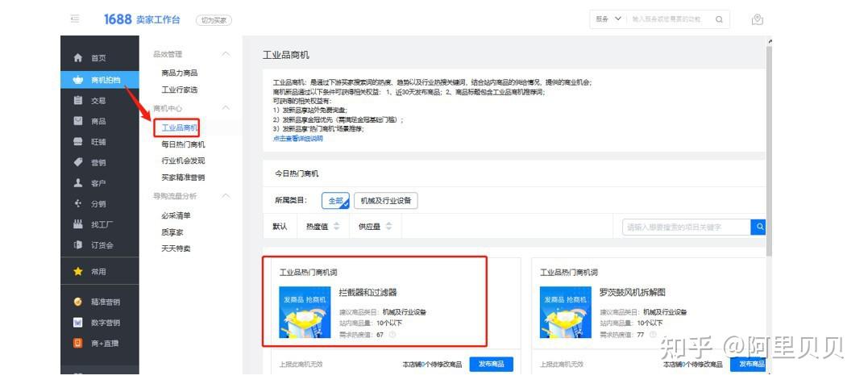
Task: Click the location pin icon top right
Action: [x=758, y=19]
